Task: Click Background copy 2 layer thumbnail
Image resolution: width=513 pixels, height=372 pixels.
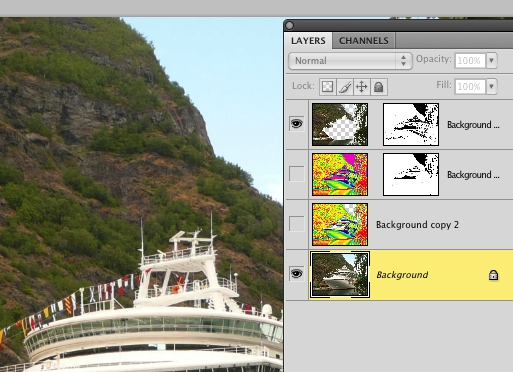Action: (340, 224)
